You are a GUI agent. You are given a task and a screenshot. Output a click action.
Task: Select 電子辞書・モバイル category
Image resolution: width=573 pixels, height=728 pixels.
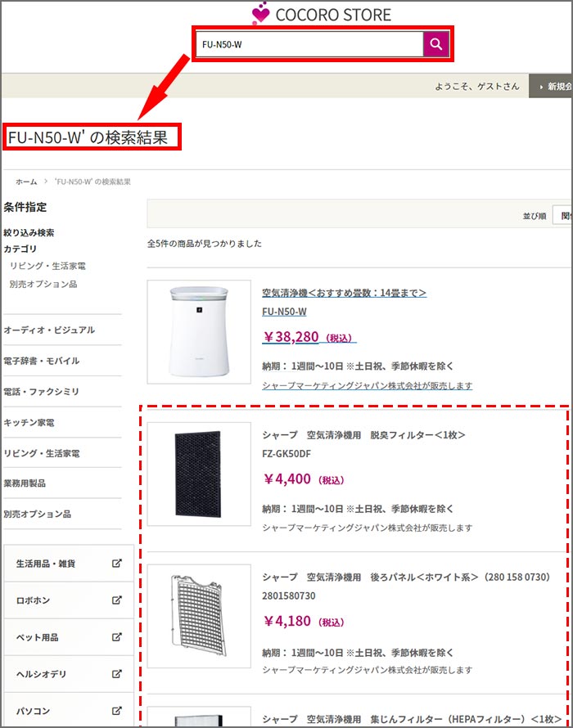tap(41, 361)
